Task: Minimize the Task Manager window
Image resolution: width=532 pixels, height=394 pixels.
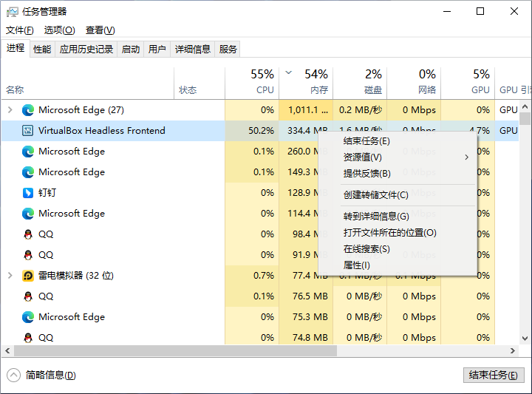Action: click(447, 12)
